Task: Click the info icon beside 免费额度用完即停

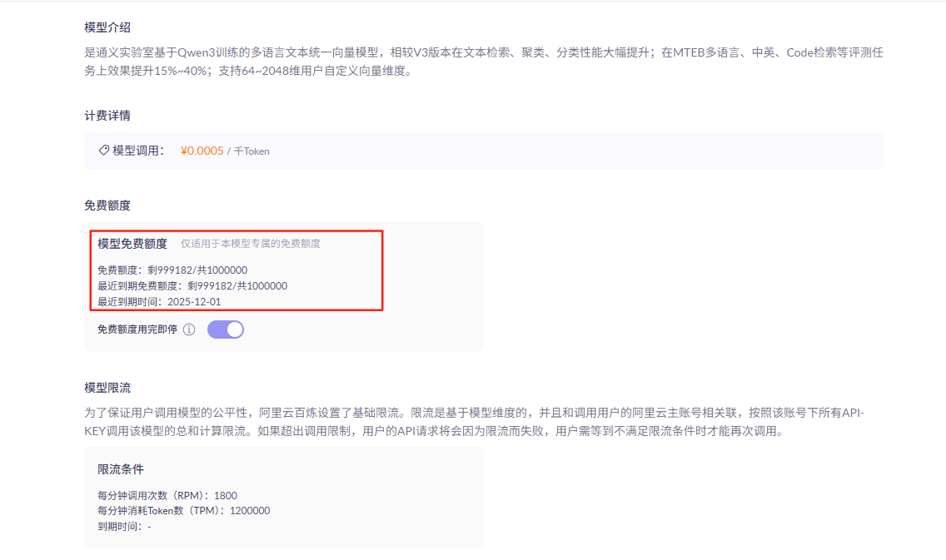Action: tap(189, 330)
